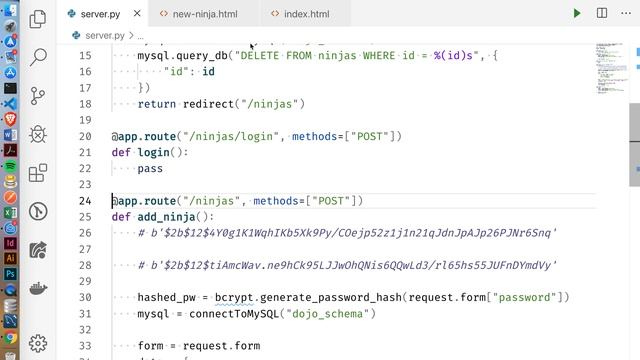Screen dimensions: 640x360
Task: Open Adobe Acrobat from the dock
Action: [x=10, y=150]
